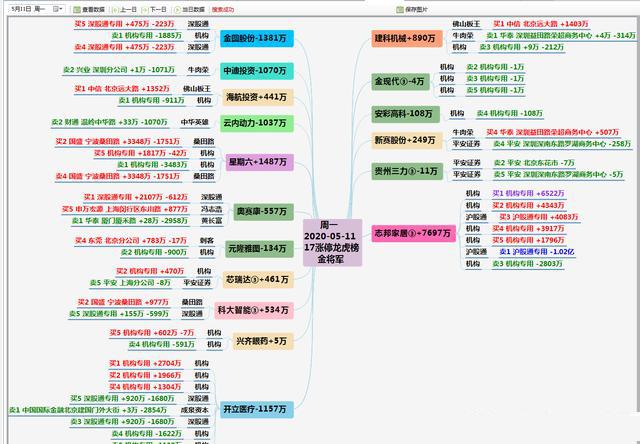The width and height of the screenshot is (640, 444).
Task: Click the text 买5 机构专用 +1817万 -42万
Action: click(x=140, y=153)
